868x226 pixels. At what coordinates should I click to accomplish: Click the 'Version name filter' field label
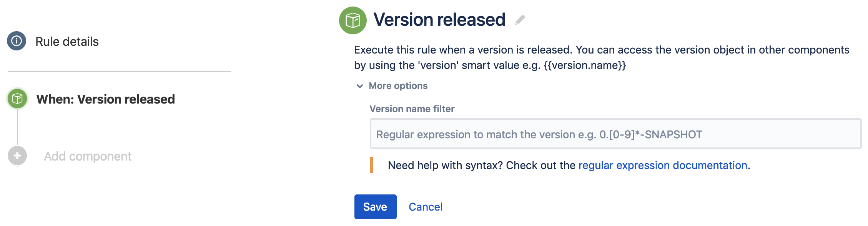point(412,109)
